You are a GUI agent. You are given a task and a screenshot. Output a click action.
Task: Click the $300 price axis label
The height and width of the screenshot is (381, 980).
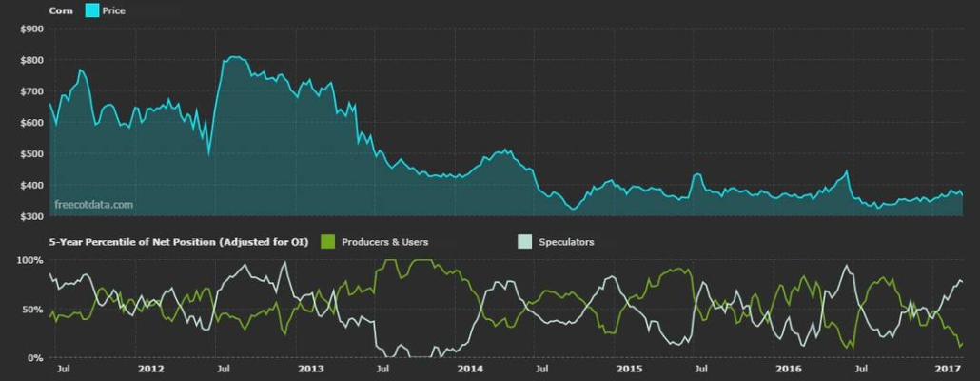[31, 216]
